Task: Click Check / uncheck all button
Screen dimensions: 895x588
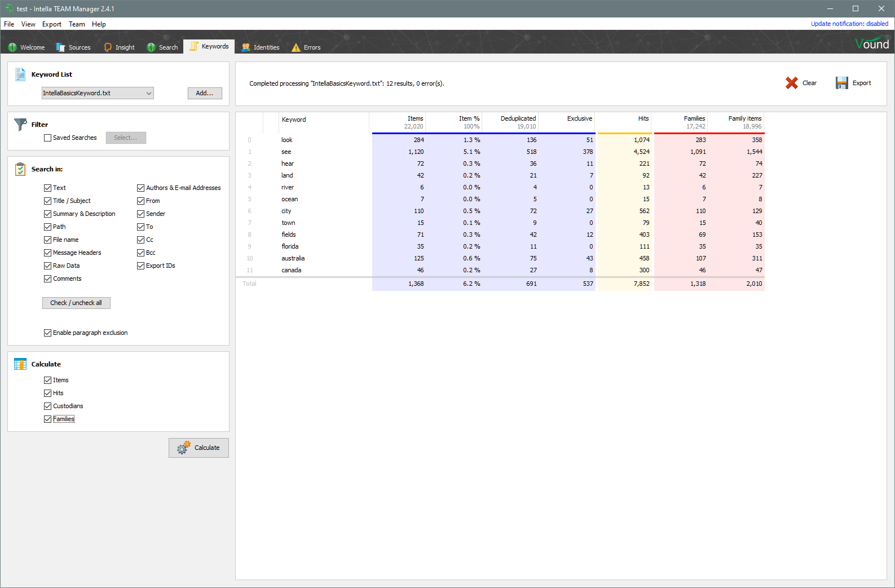Action: tap(76, 303)
